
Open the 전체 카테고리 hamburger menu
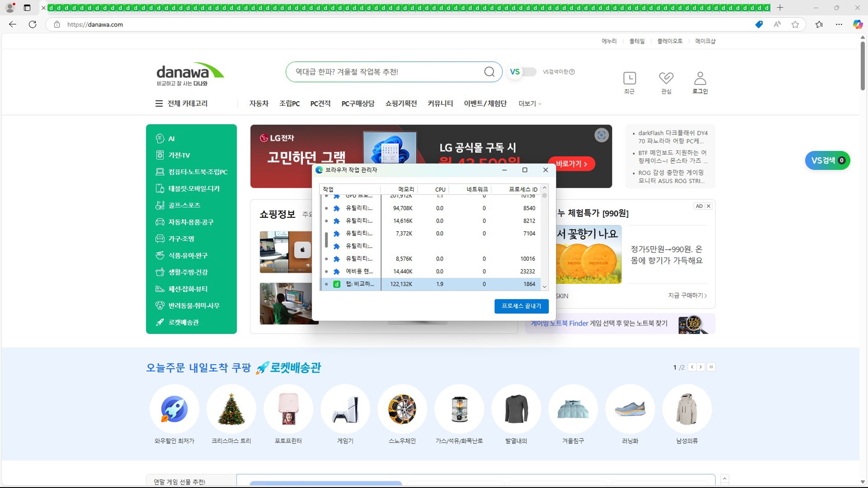pos(159,104)
